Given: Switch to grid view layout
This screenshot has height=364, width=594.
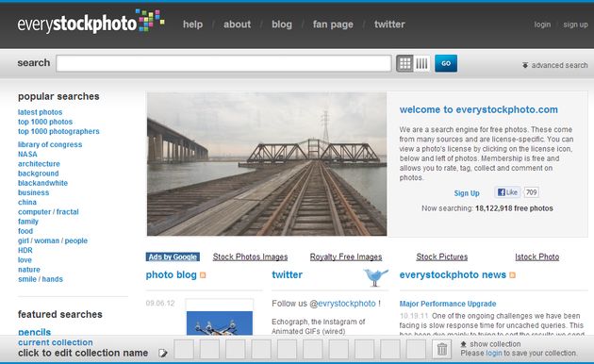Looking at the screenshot, I should point(405,63).
